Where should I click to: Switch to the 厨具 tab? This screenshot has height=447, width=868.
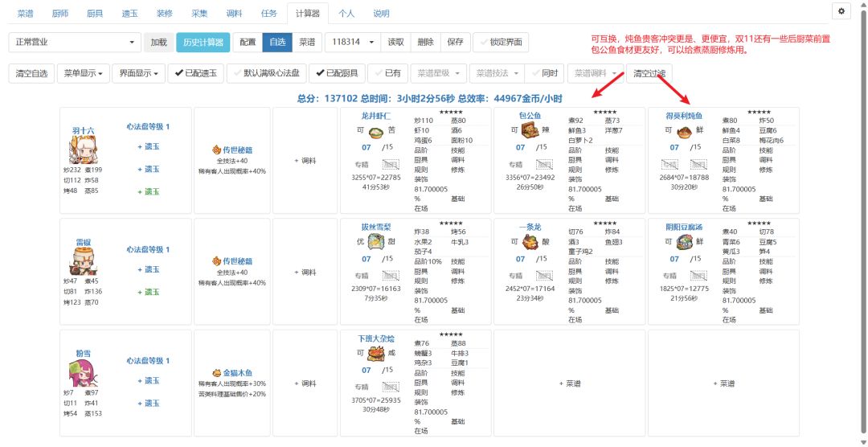point(95,14)
